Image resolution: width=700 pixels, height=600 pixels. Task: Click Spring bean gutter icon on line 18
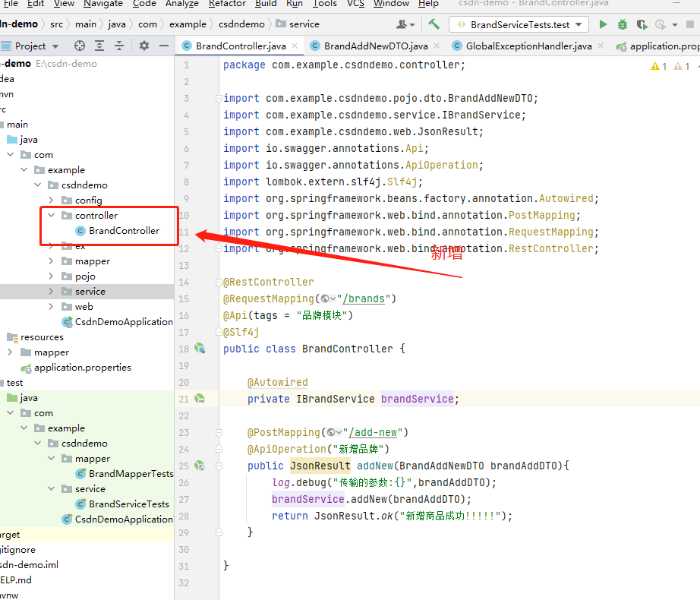coord(200,349)
